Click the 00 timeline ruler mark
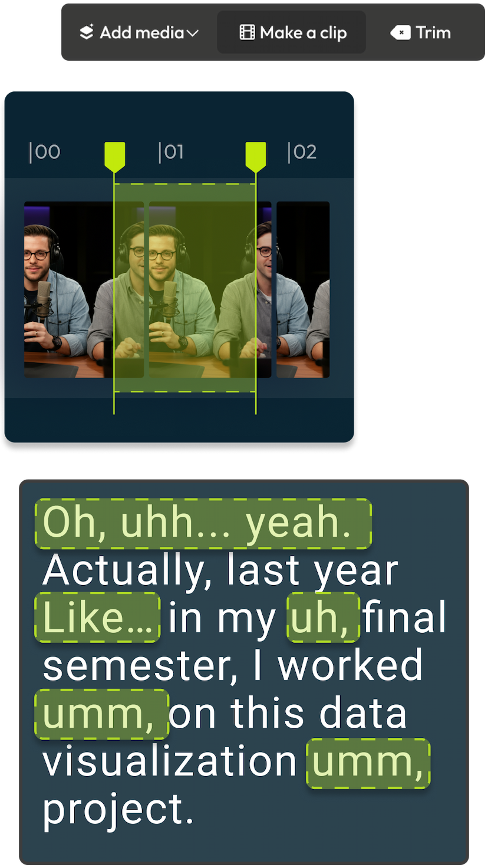The width and height of the screenshot is (488, 868). pyautogui.click(x=45, y=152)
